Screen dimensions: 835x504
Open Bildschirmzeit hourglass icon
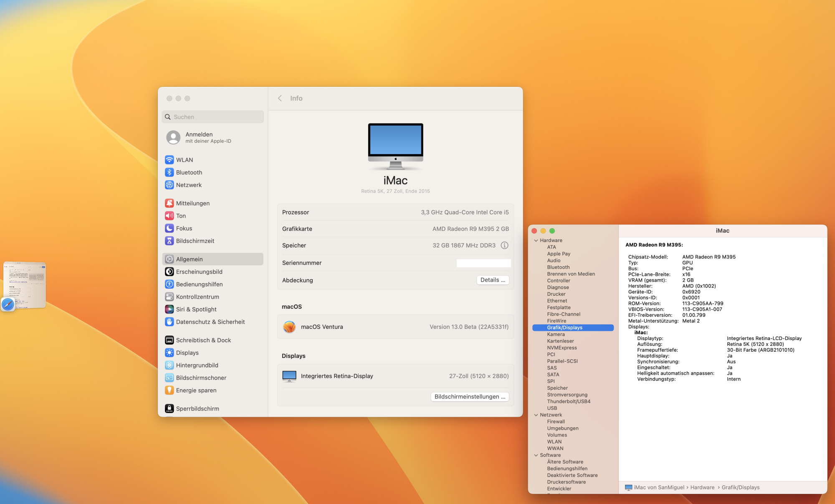[169, 241]
